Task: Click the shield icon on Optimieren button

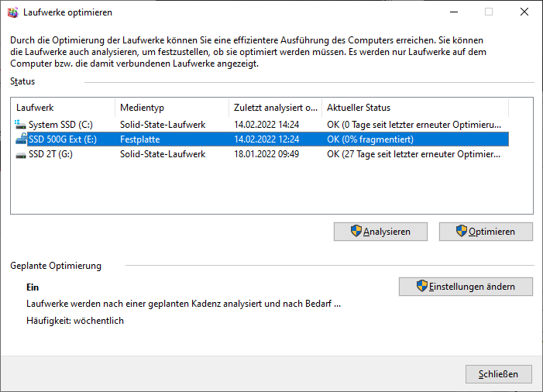Action: pos(461,231)
